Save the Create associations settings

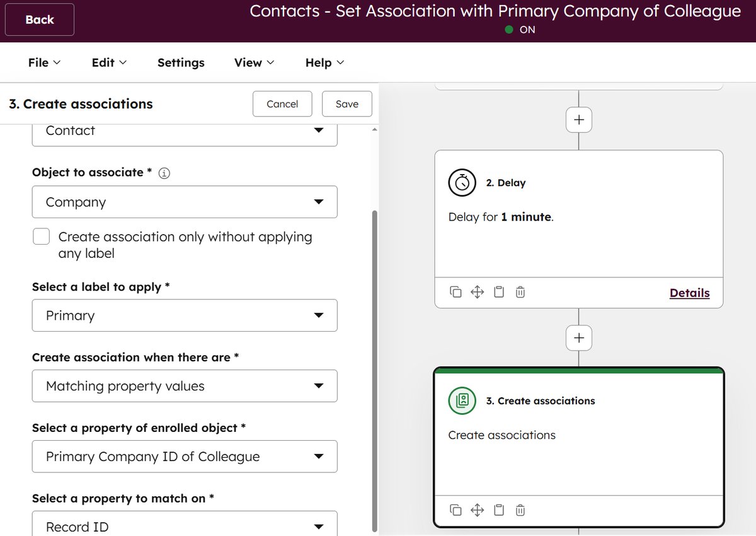[x=347, y=103]
